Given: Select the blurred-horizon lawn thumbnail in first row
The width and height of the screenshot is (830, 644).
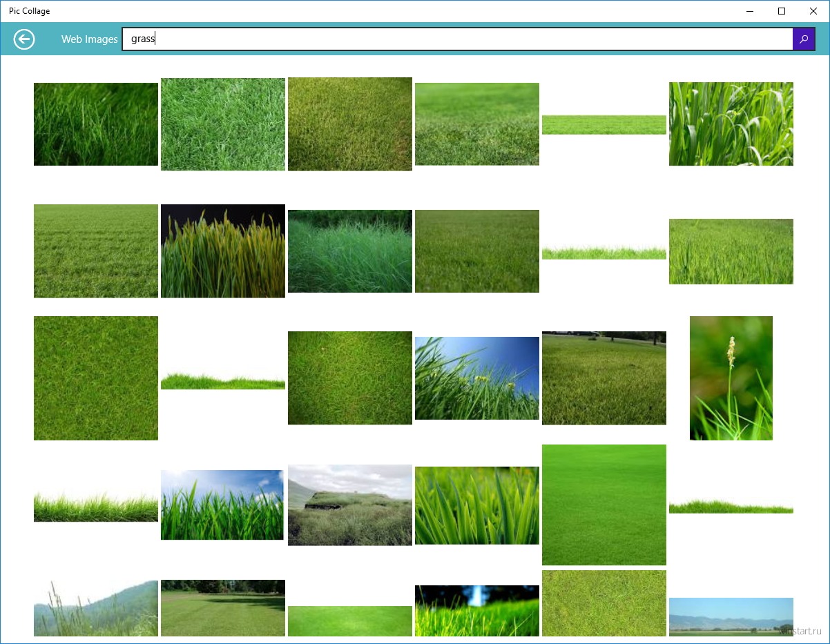Looking at the screenshot, I should point(477,124).
